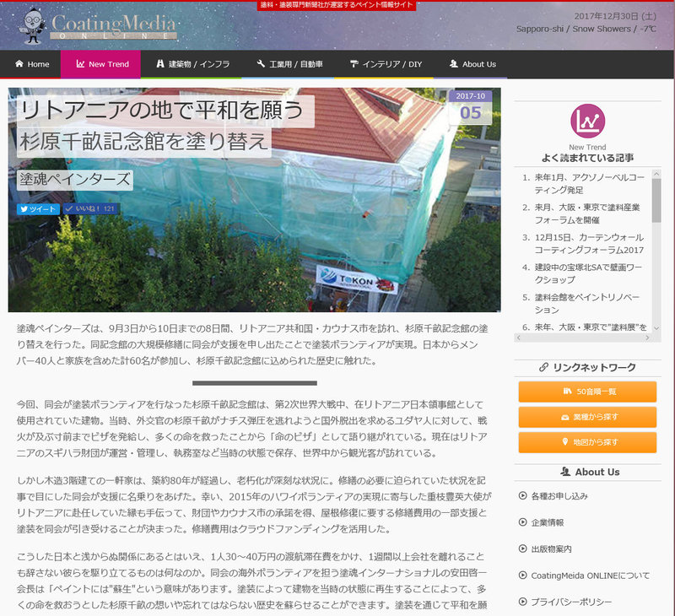
Task: Click the CoatingMedia Online logo
Action: [114, 27]
